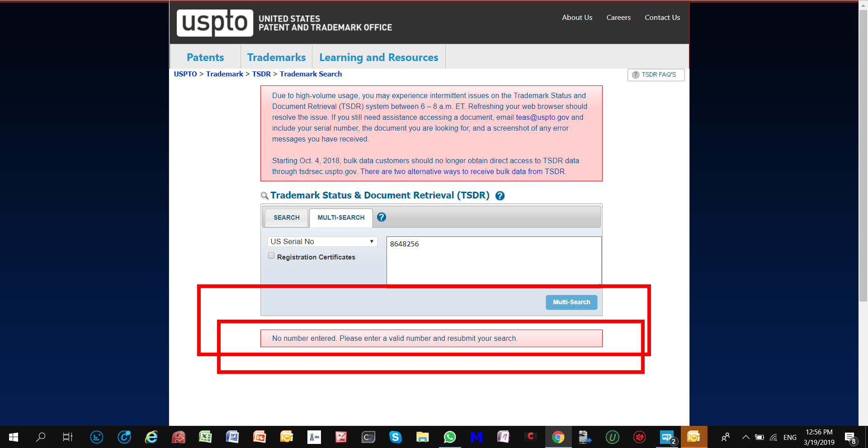Select the MULTI-SEARCH tab
Viewport: 868px width, 448px height.
coord(341,217)
